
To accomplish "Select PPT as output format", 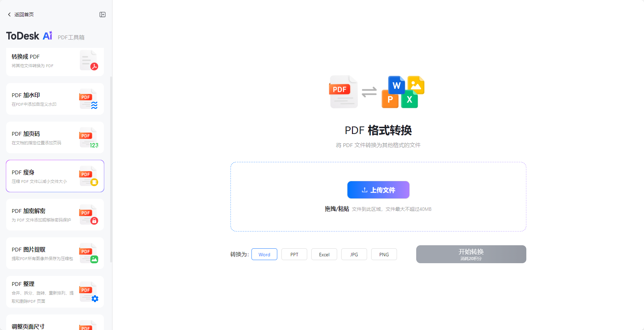I will coord(294,254).
